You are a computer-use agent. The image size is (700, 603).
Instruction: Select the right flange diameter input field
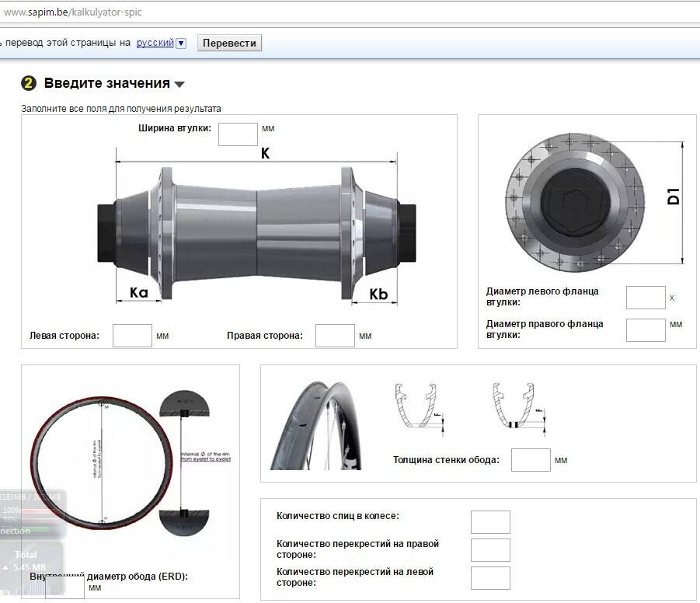tap(646, 329)
